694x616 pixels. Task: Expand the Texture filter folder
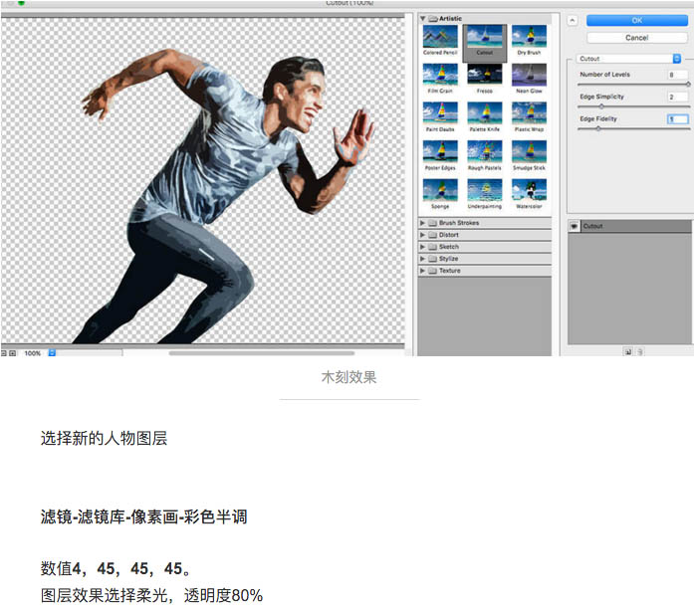pos(422,271)
